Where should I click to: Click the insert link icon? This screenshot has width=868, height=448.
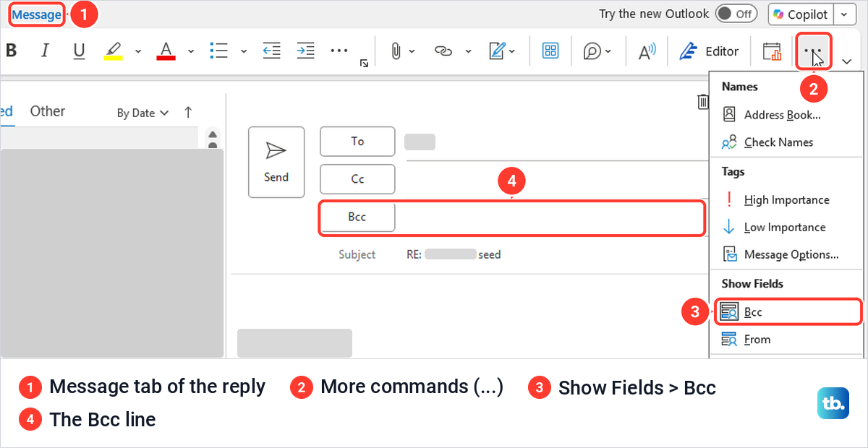click(x=443, y=51)
